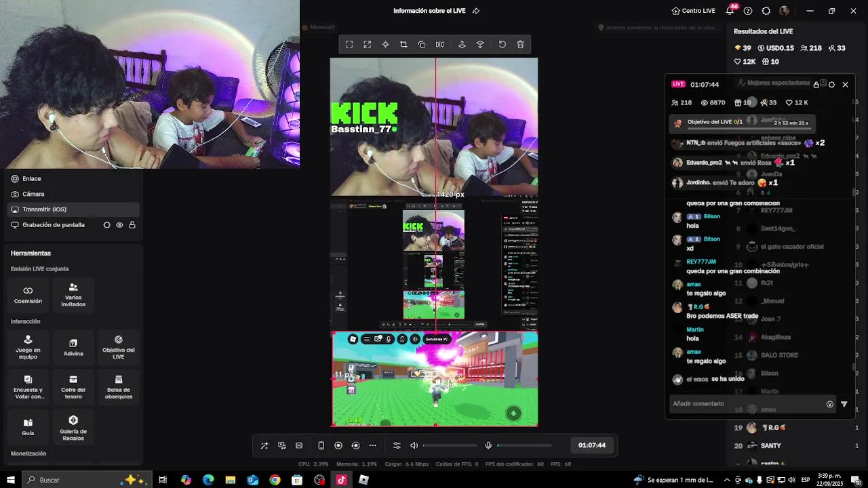Open emoji picker in comment box
This screenshot has height=488, width=868.
(829, 404)
